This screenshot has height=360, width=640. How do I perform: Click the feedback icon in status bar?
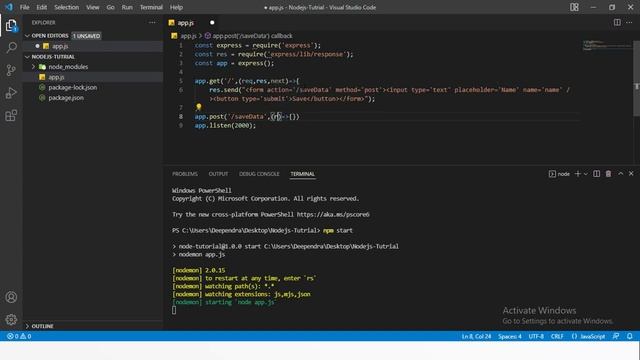click(616, 336)
